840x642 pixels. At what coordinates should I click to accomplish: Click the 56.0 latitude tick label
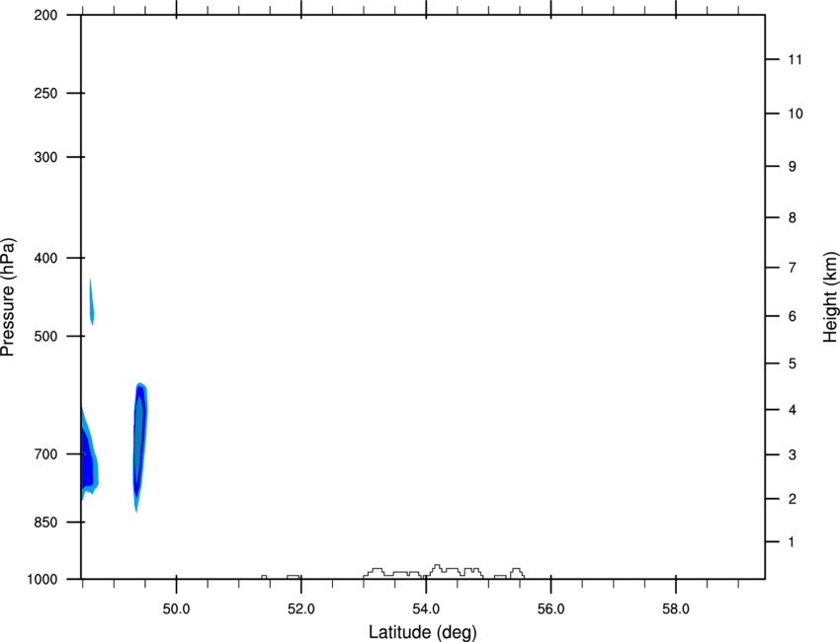click(x=550, y=609)
